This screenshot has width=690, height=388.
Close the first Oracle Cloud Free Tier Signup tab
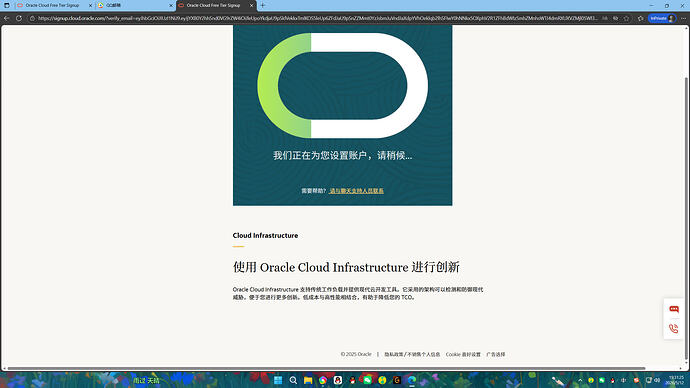(x=90, y=5)
